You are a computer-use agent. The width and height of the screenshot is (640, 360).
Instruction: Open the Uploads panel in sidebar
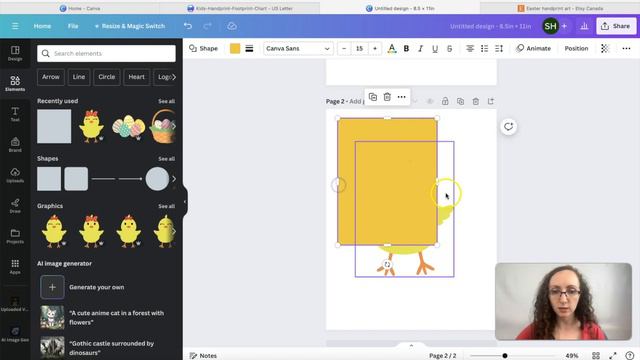15,175
